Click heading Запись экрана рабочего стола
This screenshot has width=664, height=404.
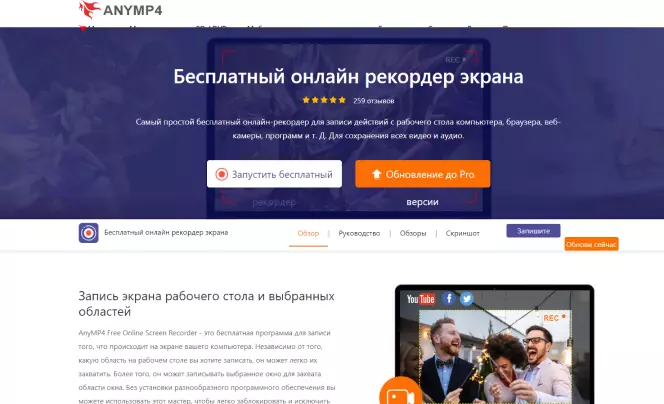point(207,304)
